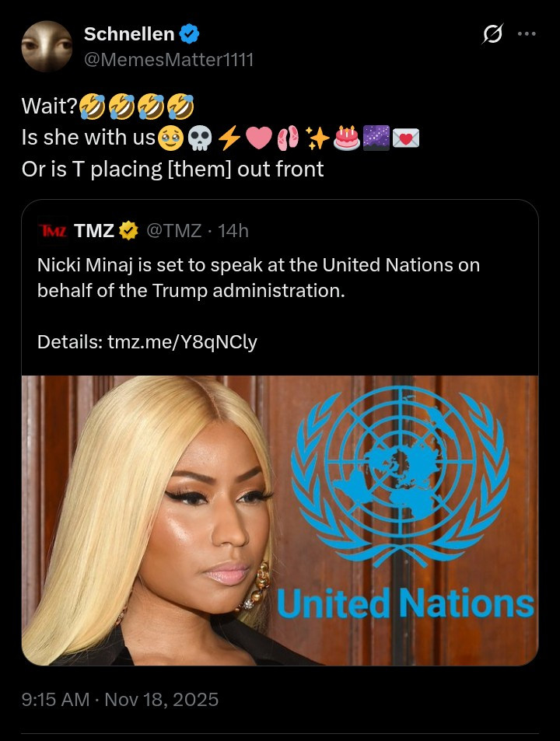
Task: Open the @MemesMatter1111 handle
Action: [x=169, y=60]
